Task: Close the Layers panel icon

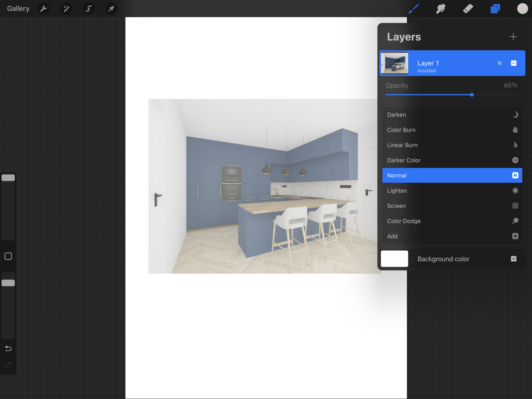Action: point(495,9)
